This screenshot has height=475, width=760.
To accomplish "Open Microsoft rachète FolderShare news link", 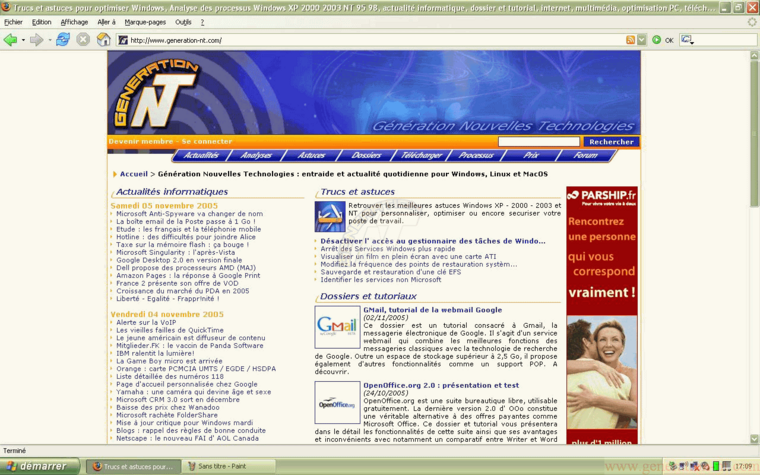I will coord(167,415).
